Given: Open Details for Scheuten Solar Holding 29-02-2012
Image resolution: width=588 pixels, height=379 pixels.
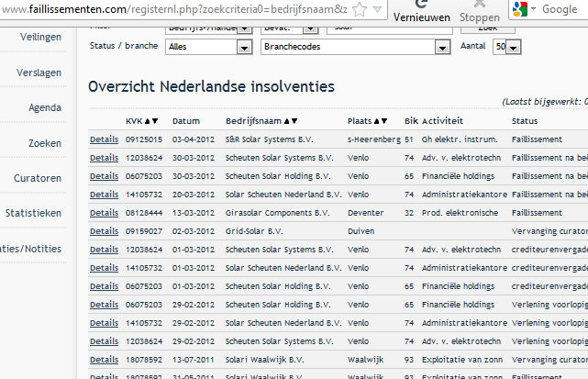Looking at the screenshot, I should [104, 305].
